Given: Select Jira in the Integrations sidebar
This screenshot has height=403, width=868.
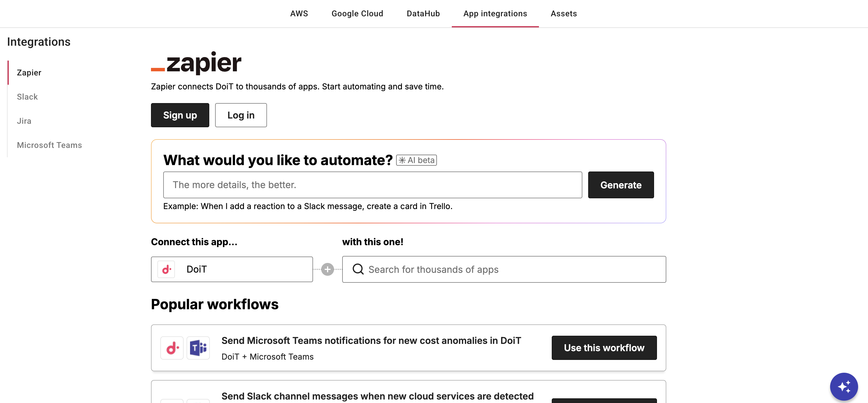Looking at the screenshot, I should 24,121.
